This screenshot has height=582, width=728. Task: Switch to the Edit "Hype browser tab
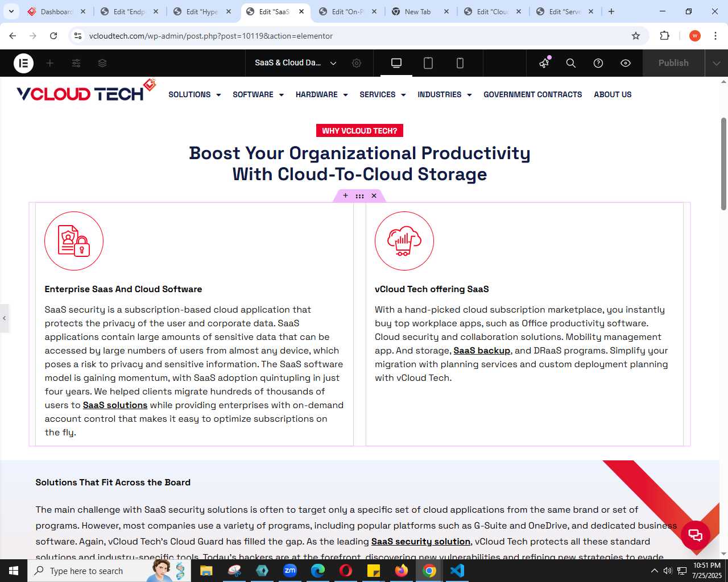(x=201, y=11)
